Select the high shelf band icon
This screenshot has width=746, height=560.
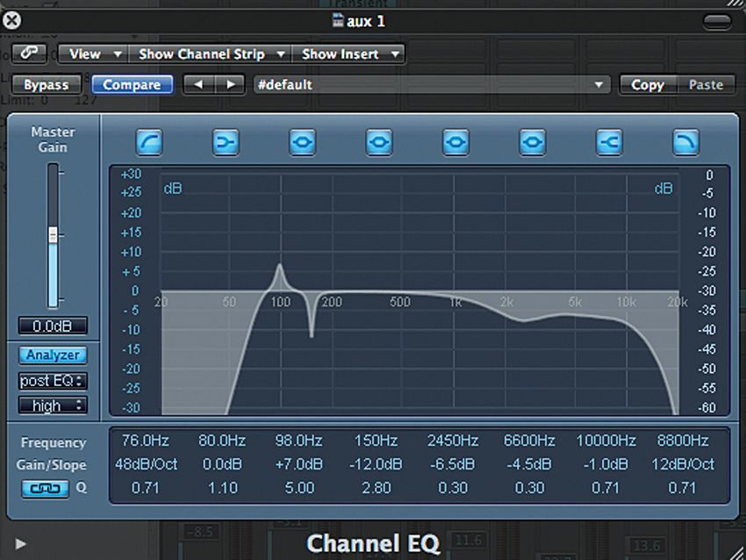click(x=609, y=142)
